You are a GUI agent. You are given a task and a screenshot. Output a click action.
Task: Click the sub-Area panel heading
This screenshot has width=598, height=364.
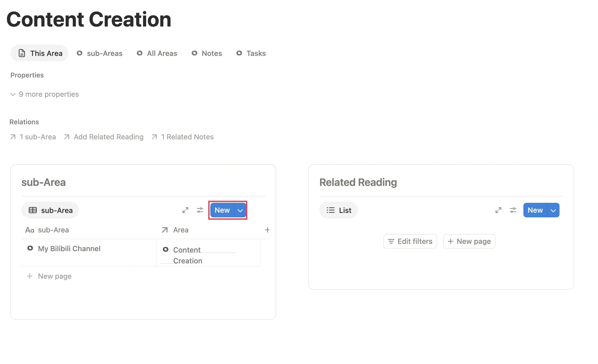coord(43,182)
